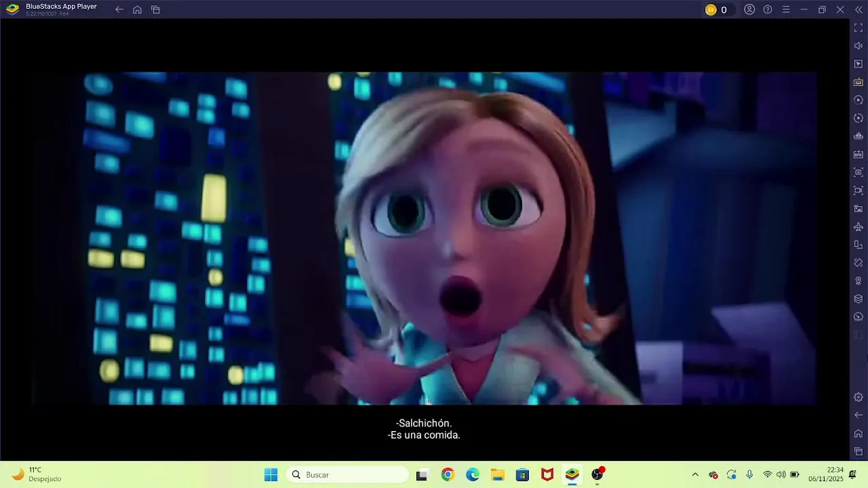Image resolution: width=868 pixels, height=488 pixels.
Task: Click the rotate screen icon in sidebar
Action: coord(859,245)
